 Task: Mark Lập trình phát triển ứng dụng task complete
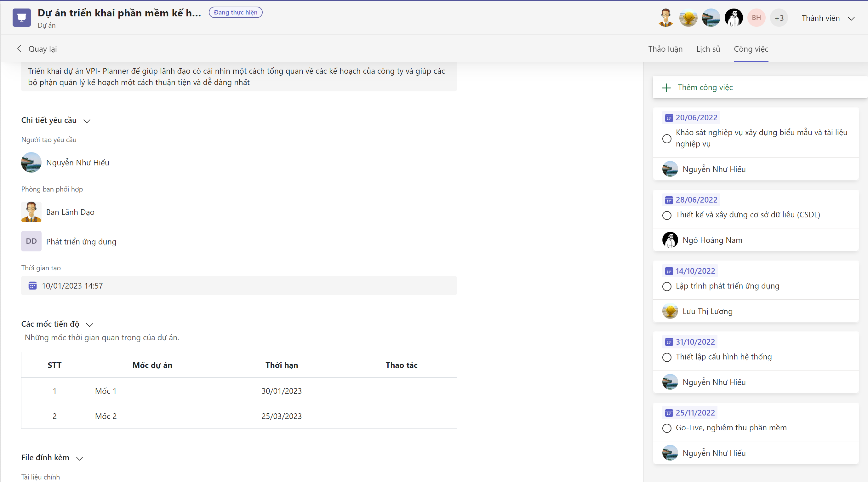(666, 286)
